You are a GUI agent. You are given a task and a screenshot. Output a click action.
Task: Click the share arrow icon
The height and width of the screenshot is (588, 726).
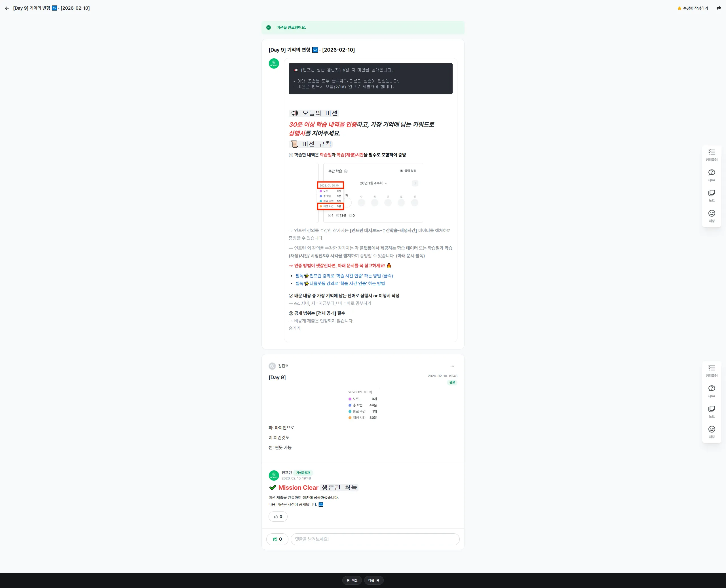coord(719,8)
